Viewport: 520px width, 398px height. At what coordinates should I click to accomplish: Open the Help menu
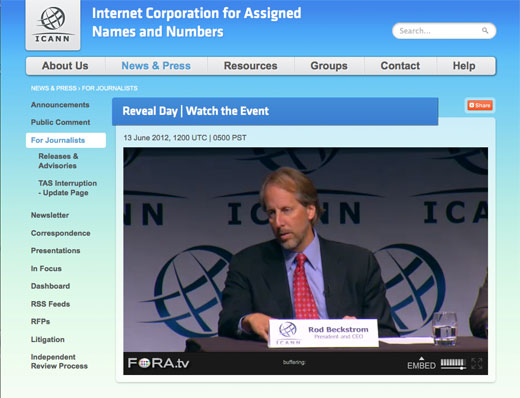(x=464, y=66)
